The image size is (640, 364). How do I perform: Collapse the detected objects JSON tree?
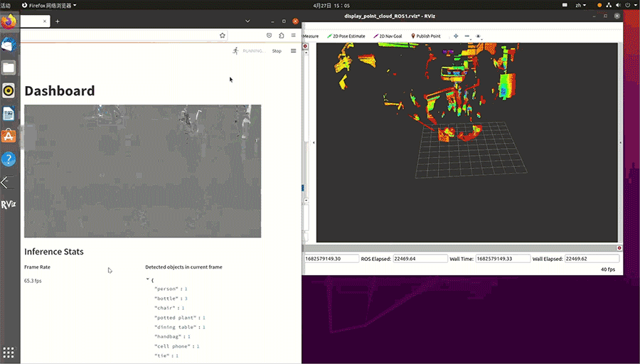click(x=147, y=279)
